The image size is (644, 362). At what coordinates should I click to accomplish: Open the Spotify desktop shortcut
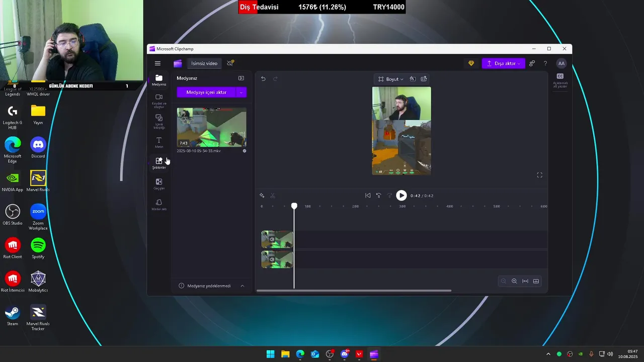[x=38, y=248]
